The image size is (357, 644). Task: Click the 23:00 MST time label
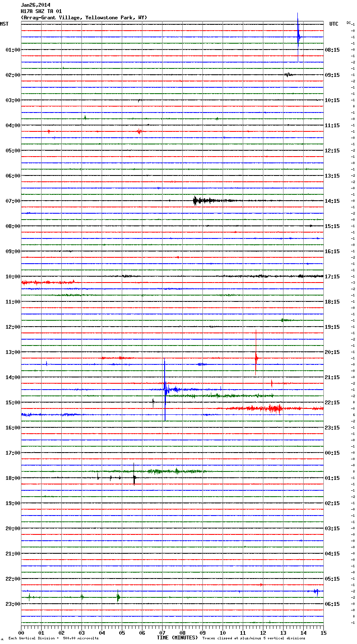[x=13, y=604]
